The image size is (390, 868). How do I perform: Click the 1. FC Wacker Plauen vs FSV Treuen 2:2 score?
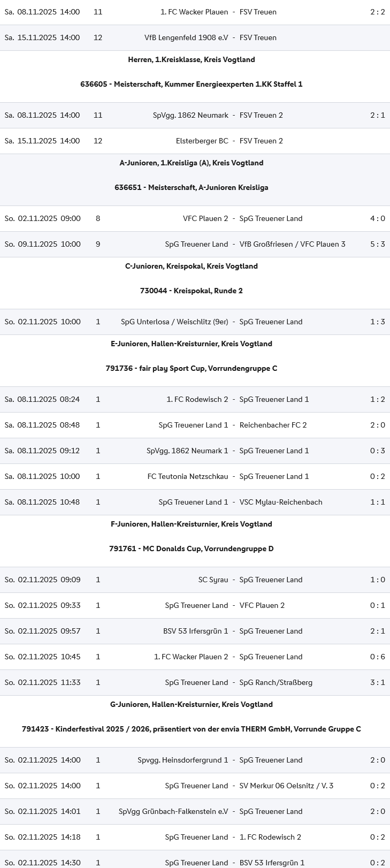point(377,12)
